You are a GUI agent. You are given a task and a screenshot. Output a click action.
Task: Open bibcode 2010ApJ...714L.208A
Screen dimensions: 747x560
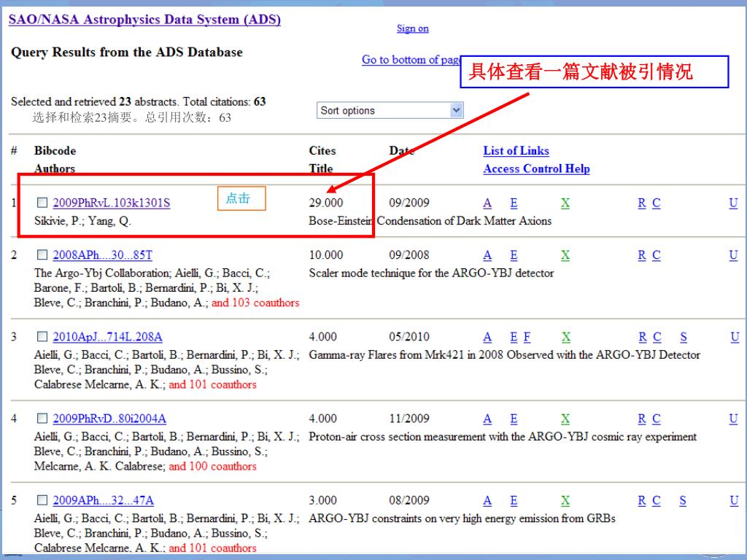tap(108, 337)
